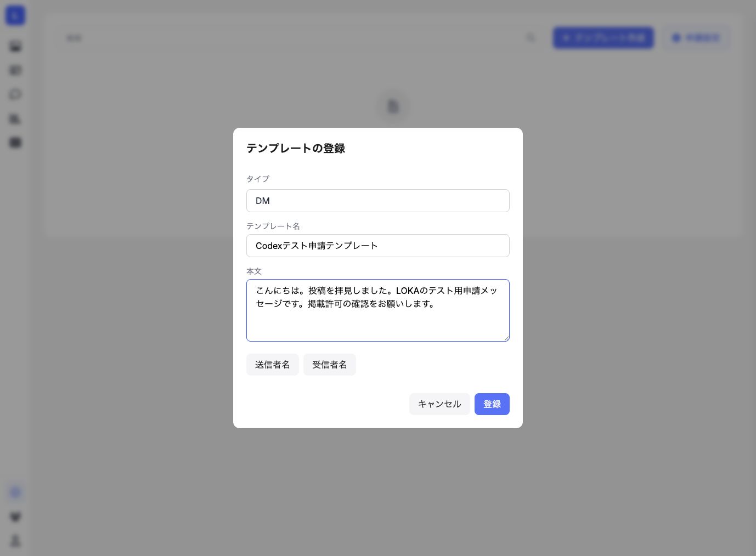Open the speech bubble sidebar icon
The width and height of the screenshot is (756, 556).
point(15,94)
